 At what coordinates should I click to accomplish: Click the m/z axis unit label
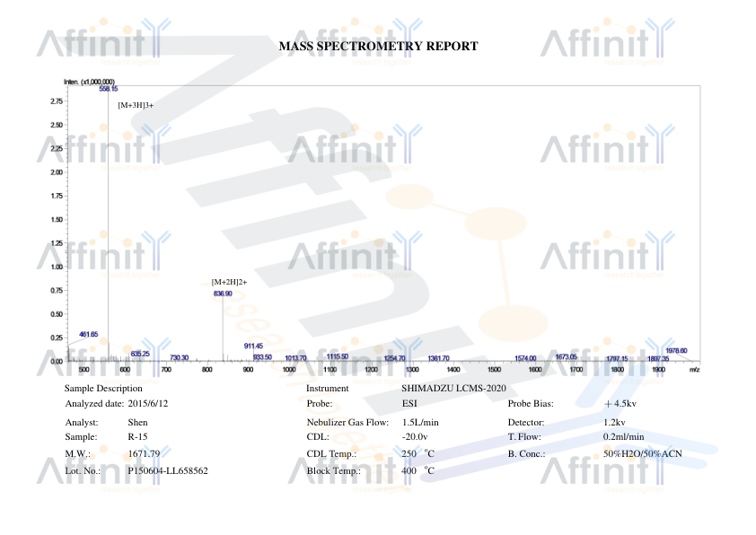point(694,370)
